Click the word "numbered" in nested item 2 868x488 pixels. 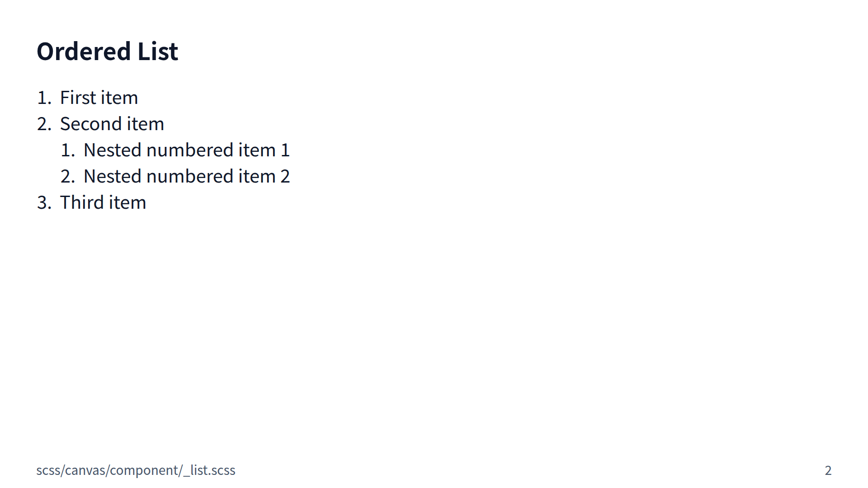coord(189,176)
